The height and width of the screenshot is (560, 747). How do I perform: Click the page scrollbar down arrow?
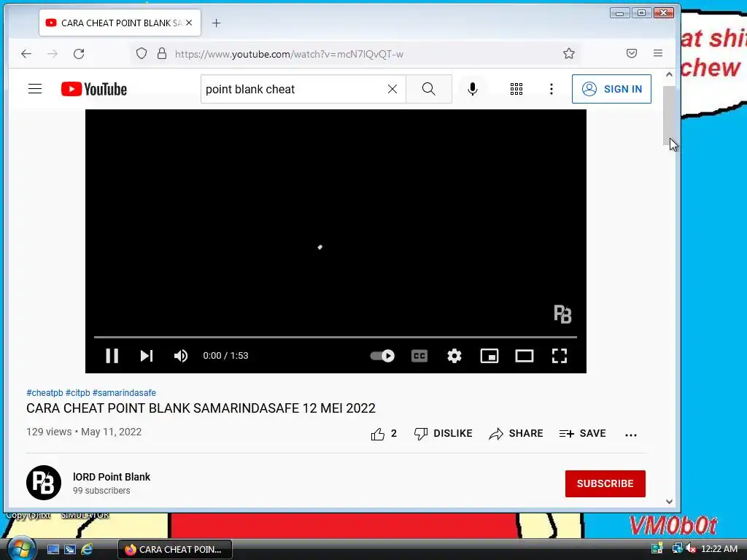pyautogui.click(x=669, y=502)
